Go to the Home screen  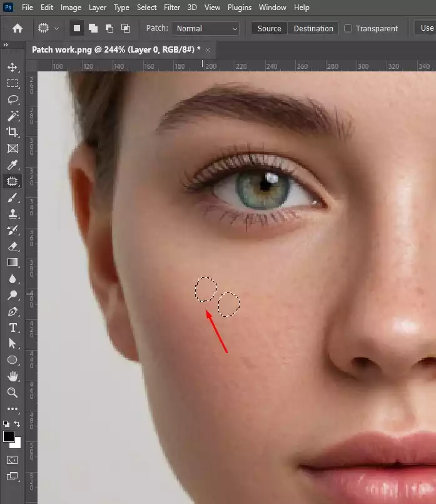pos(18,29)
